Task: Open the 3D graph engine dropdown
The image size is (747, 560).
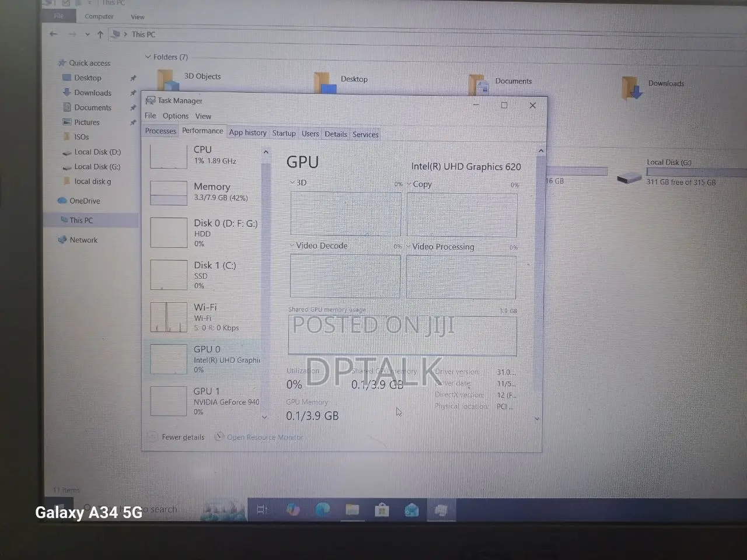Action: [292, 183]
